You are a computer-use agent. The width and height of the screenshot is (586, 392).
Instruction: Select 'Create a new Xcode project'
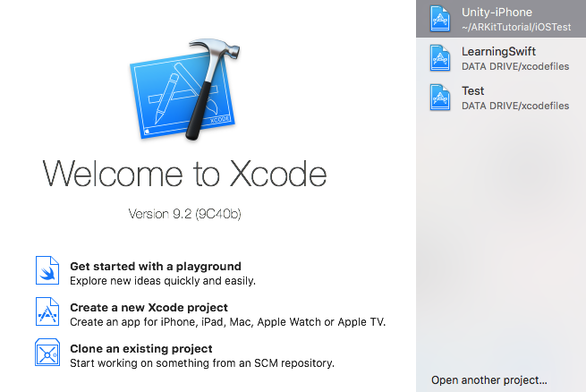pos(149,307)
